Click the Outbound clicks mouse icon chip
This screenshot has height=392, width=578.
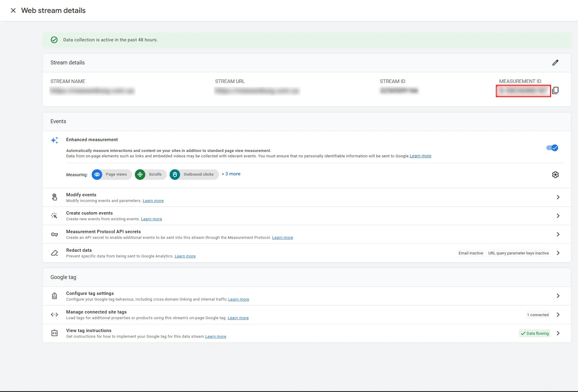coord(175,174)
